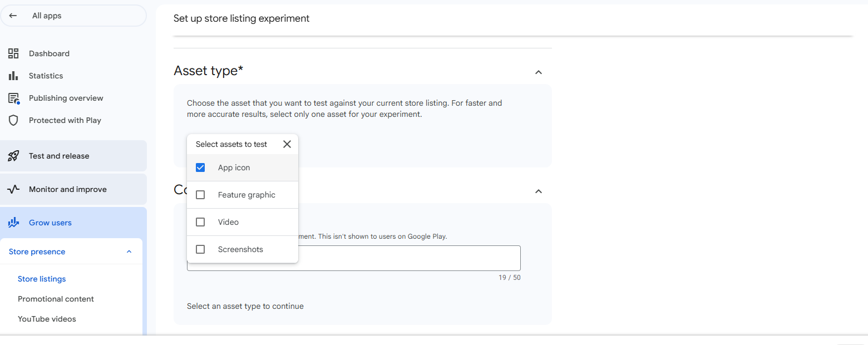This screenshot has width=868, height=345.
Task: Click inside the experiment name input field
Action: pyautogui.click(x=354, y=258)
